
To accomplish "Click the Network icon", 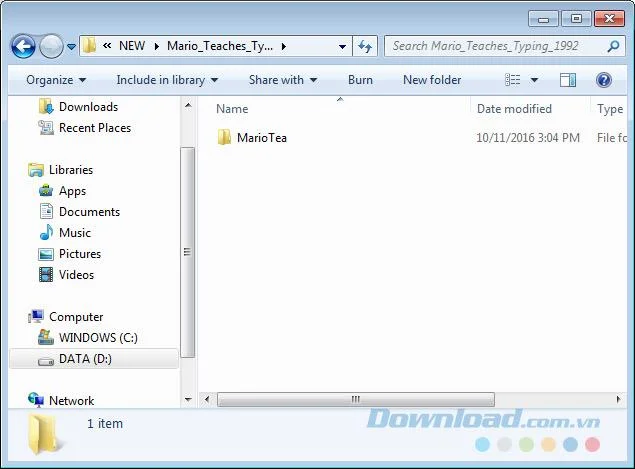I will (36, 400).
